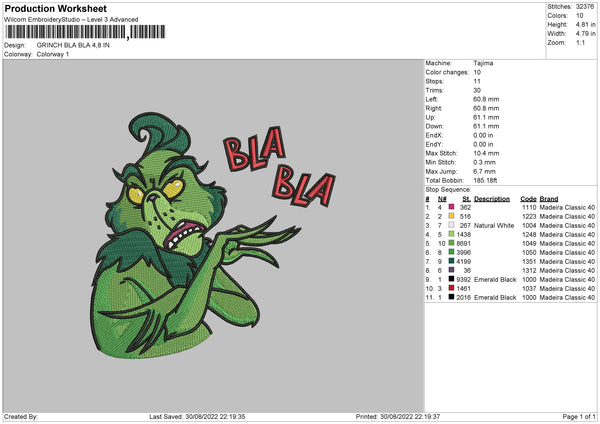Click the light green swatch beside 1438
The height and width of the screenshot is (424, 600).
click(x=452, y=234)
